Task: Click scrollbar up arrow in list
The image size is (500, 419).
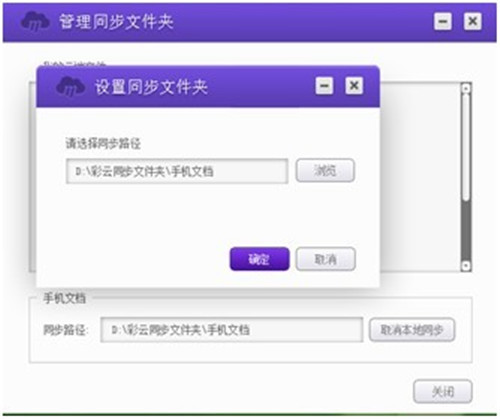Action: [466, 88]
